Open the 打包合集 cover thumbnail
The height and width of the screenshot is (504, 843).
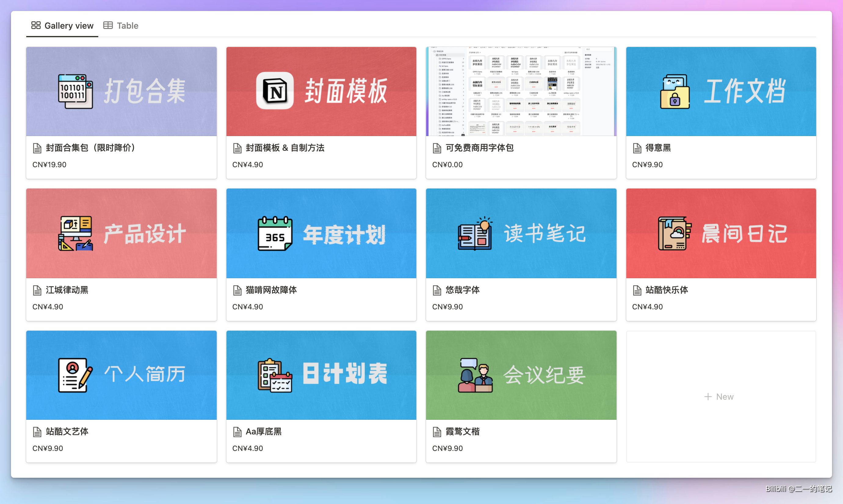(121, 91)
